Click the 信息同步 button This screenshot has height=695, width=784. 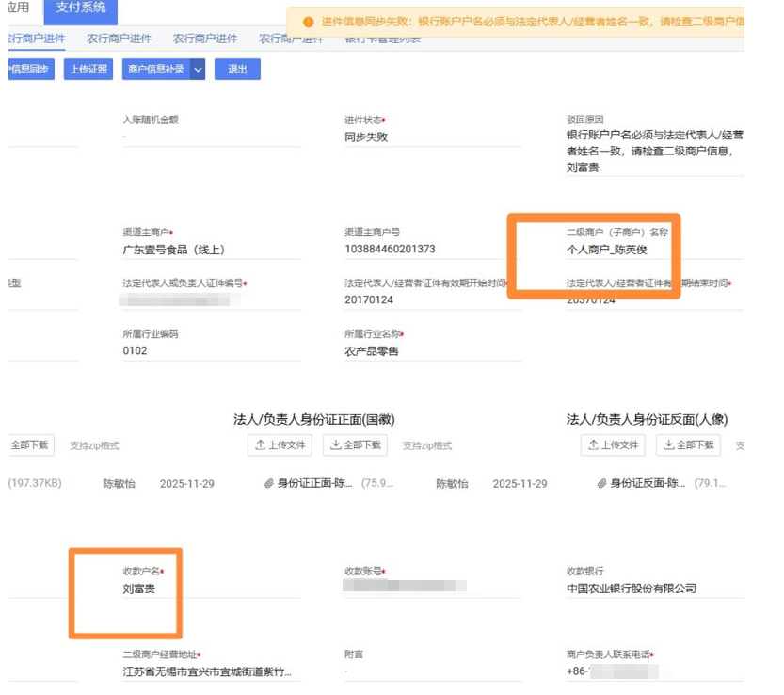click(28, 70)
